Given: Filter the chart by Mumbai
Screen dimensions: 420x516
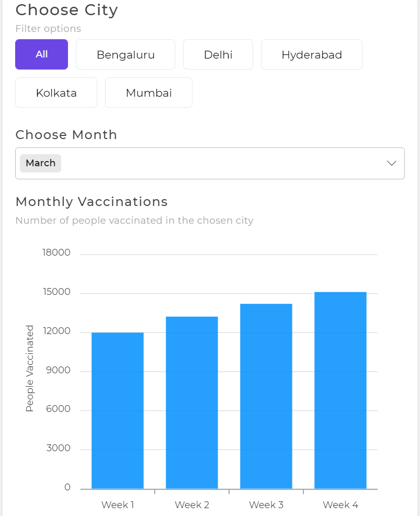Looking at the screenshot, I should coord(149,93).
